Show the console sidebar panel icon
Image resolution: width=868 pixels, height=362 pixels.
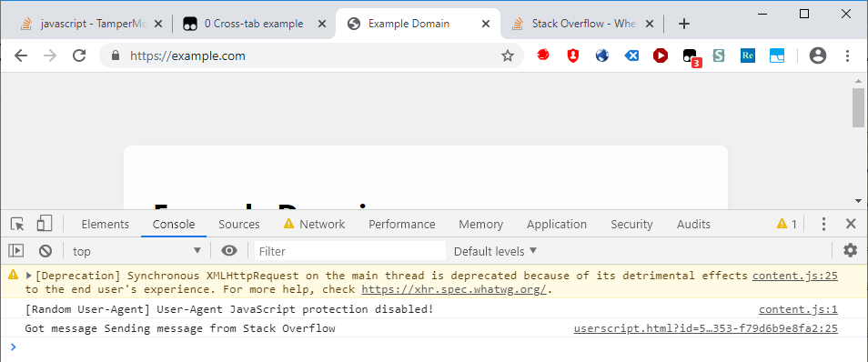pos(16,251)
